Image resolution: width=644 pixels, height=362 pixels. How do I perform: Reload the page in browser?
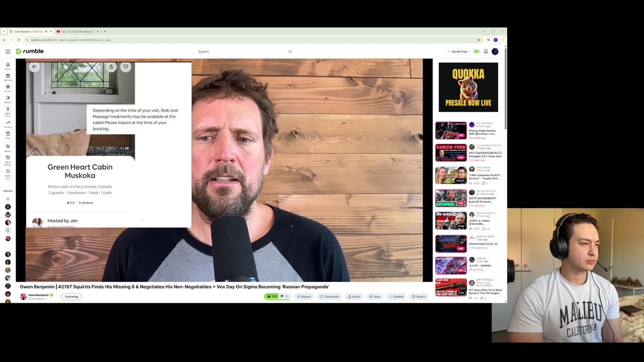[x=19, y=40]
